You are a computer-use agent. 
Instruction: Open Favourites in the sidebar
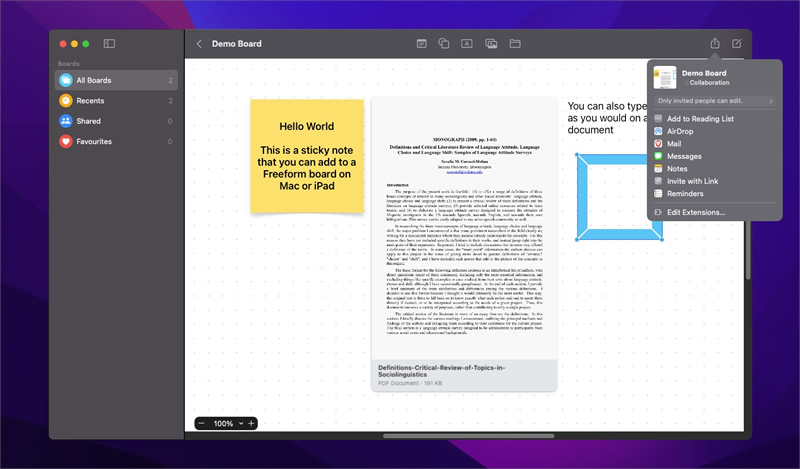pyautogui.click(x=116, y=141)
